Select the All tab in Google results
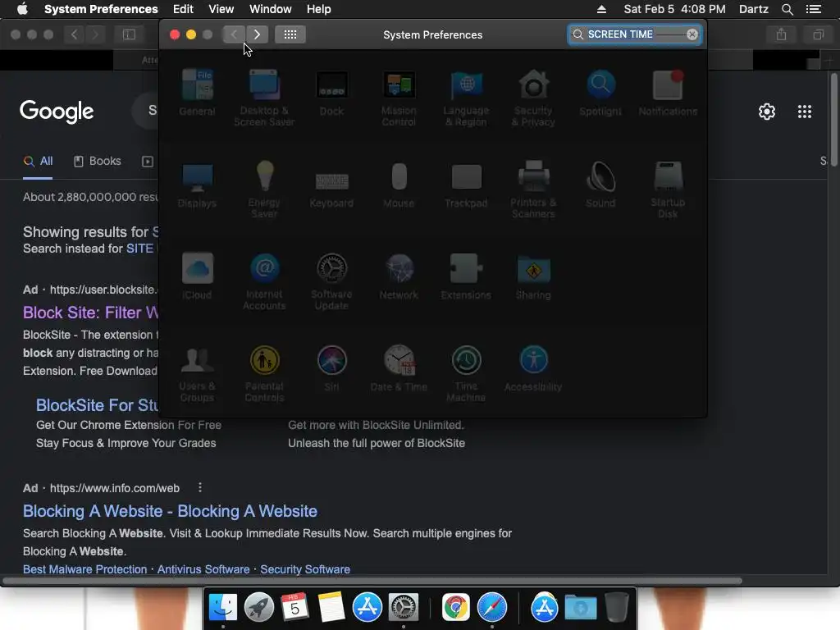The height and width of the screenshot is (630, 840). click(x=38, y=161)
